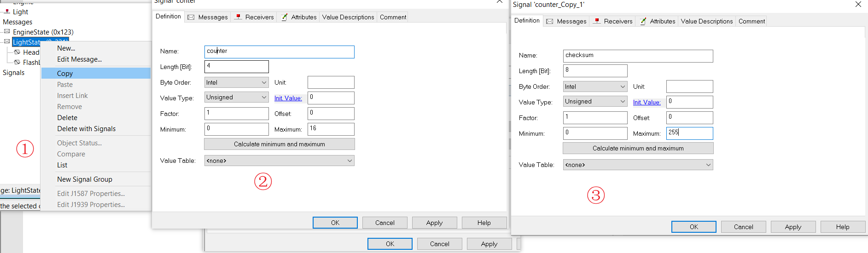Select EngineState (0x123) message in tree

coord(43,32)
